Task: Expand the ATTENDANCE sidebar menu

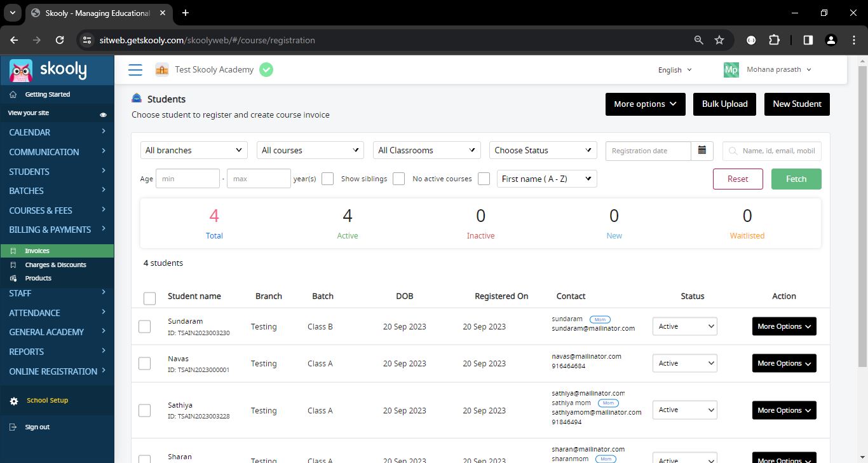Action: coord(57,313)
